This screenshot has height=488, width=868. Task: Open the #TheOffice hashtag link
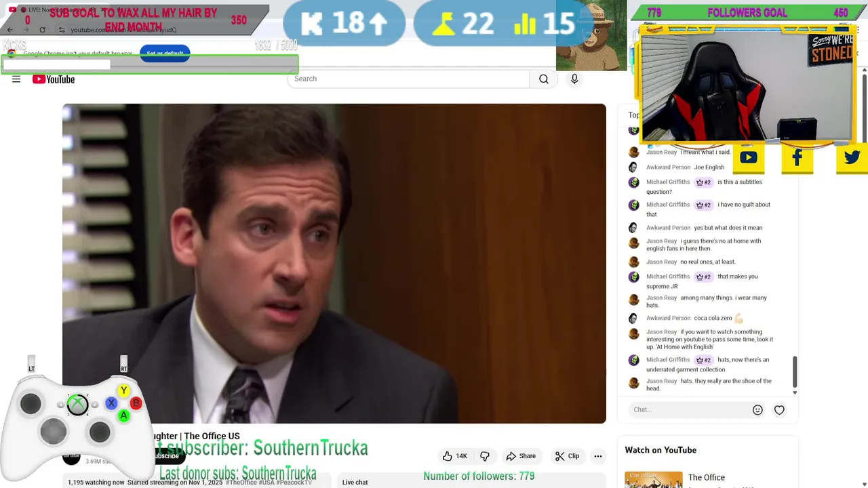coord(241,483)
